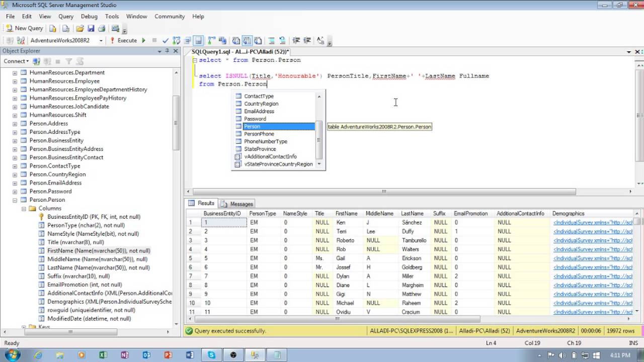Click the Open File folder icon

pos(80,29)
